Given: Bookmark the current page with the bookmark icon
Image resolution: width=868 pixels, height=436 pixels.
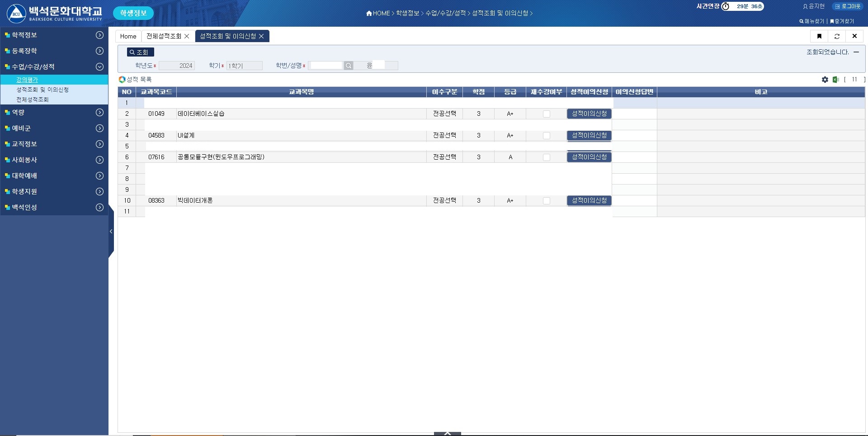Looking at the screenshot, I should click(x=819, y=36).
